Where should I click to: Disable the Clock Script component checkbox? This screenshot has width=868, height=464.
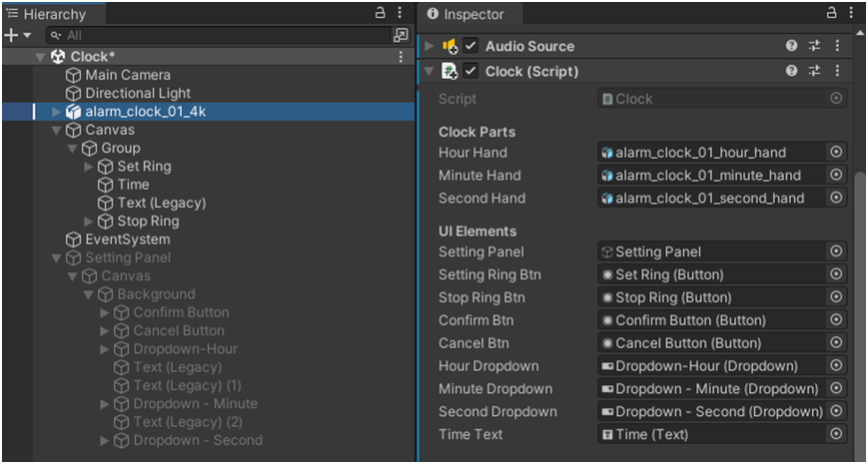(470, 71)
